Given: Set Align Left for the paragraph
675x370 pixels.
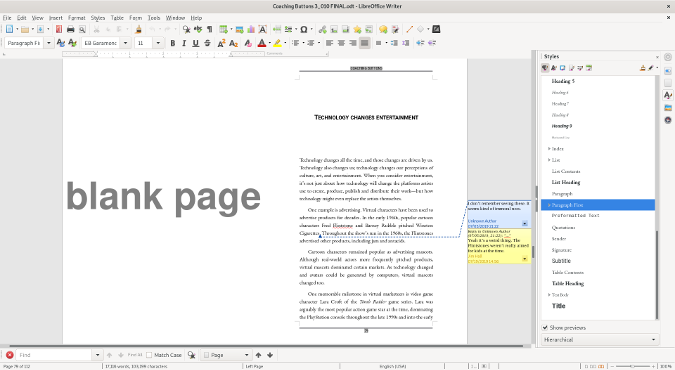Looking at the screenshot, I should 330,43.
